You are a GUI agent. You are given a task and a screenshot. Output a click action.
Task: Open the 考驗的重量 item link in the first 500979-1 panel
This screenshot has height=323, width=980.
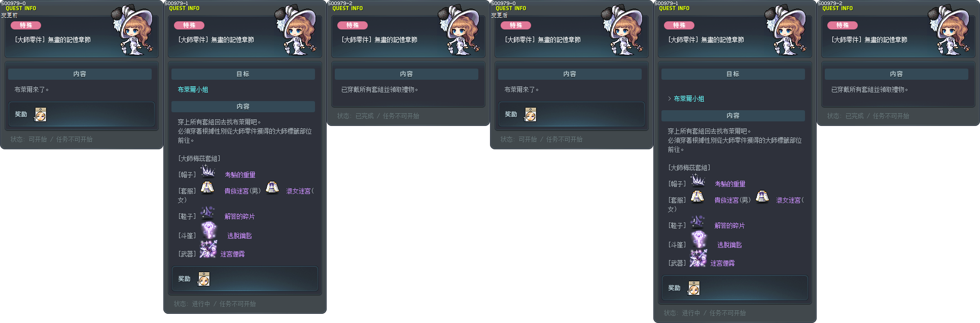[x=240, y=175]
